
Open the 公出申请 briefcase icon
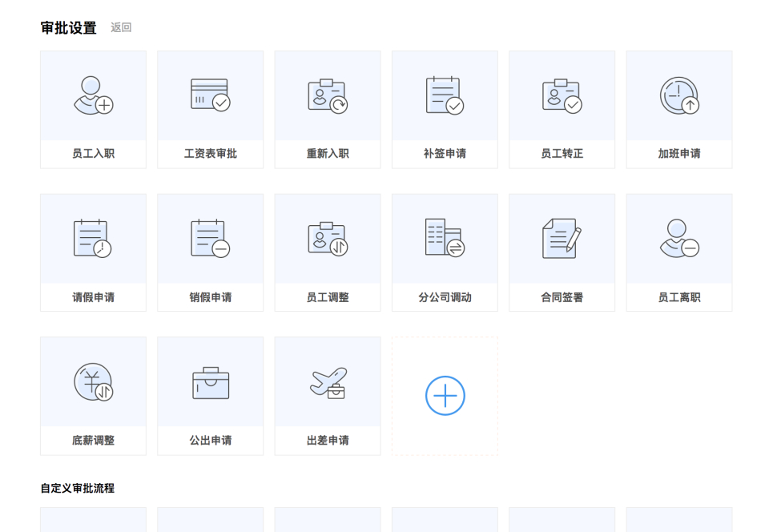[x=211, y=383]
